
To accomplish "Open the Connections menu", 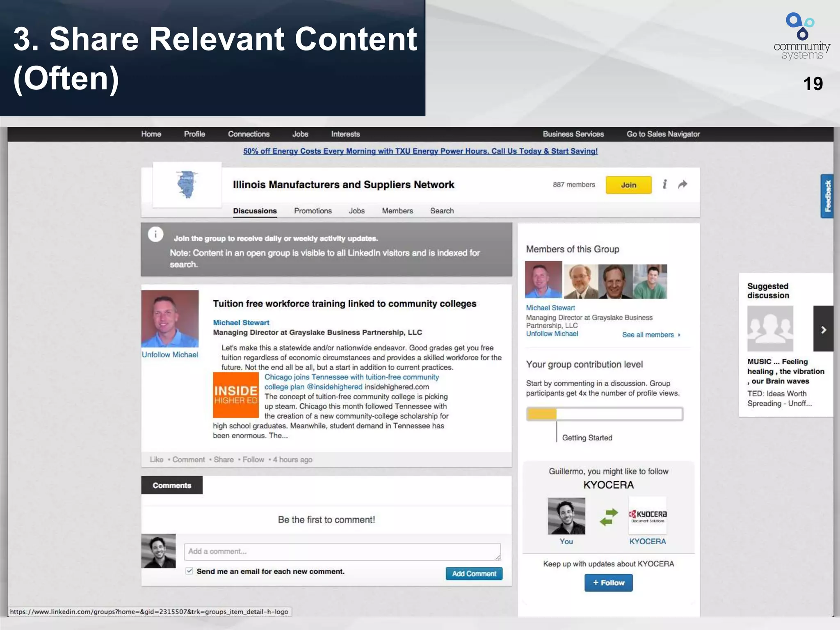I will point(249,134).
